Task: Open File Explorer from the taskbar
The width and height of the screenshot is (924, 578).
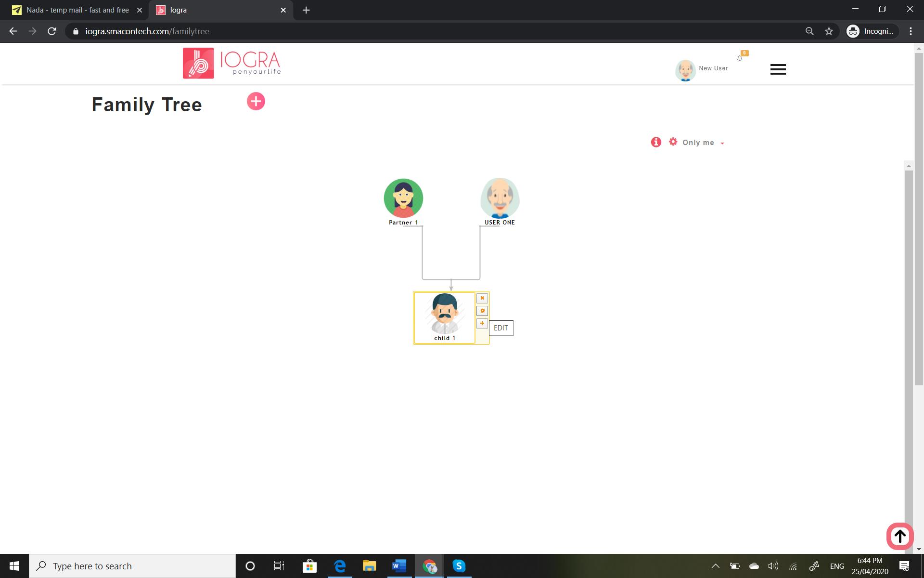Action: tap(369, 566)
